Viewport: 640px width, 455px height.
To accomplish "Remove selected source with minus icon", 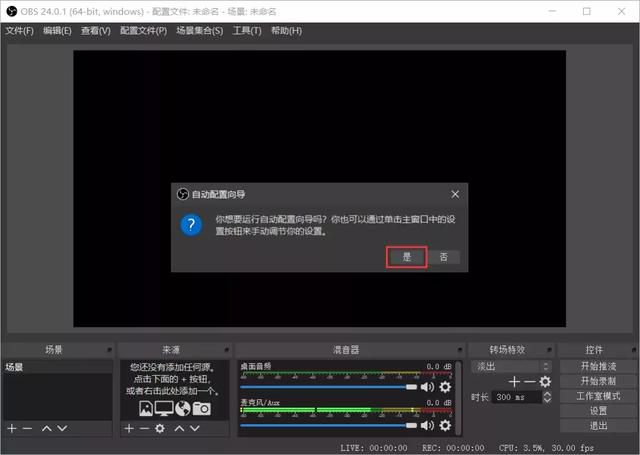I will [144, 428].
